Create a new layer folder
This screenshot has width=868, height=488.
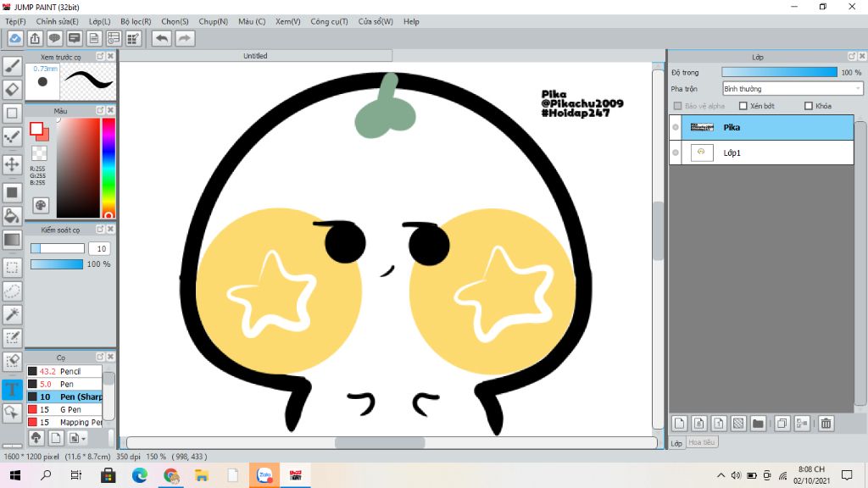pyautogui.click(x=758, y=424)
